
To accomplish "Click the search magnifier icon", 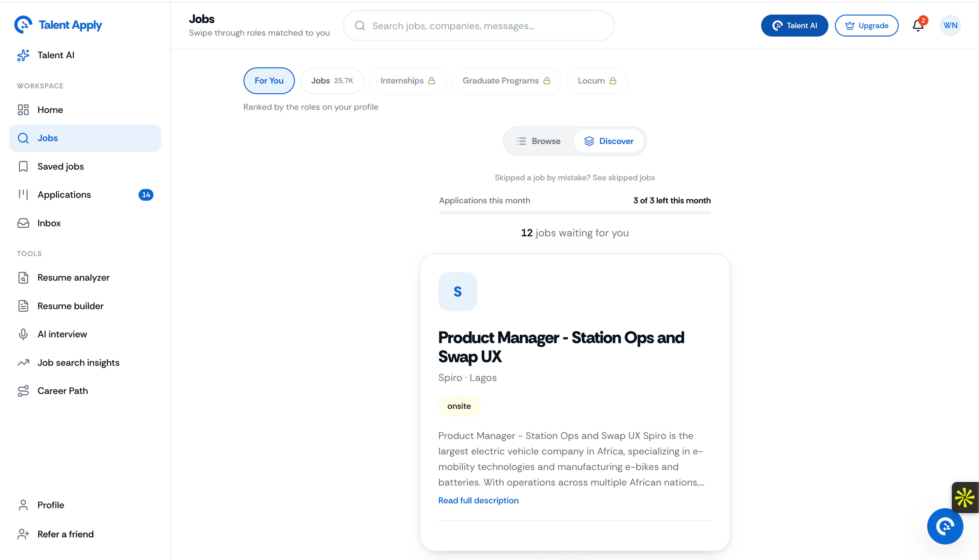I will pos(360,26).
